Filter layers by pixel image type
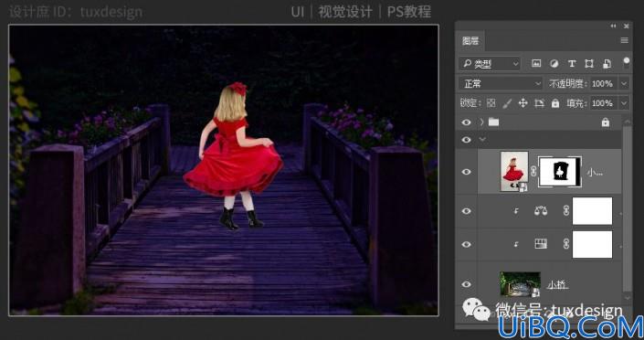The width and height of the screenshot is (644, 340). coord(536,63)
